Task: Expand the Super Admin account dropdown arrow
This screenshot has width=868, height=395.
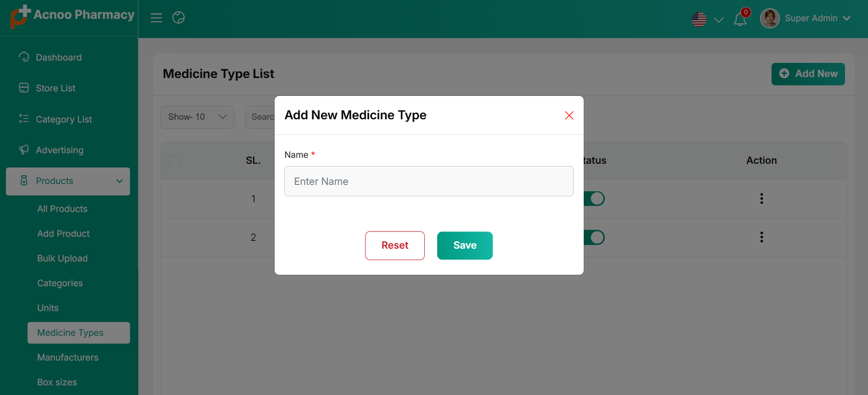Action: pos(847,18)
